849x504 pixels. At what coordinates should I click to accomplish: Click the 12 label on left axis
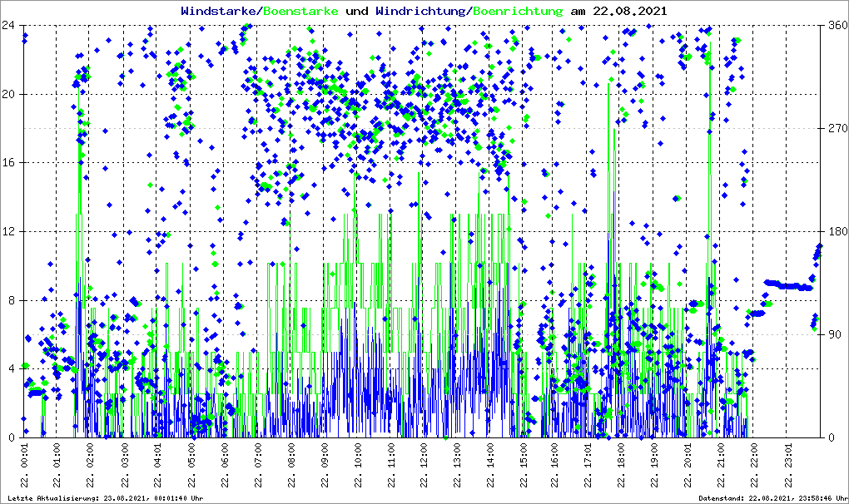pyautogui.click(x=7, y=232)
